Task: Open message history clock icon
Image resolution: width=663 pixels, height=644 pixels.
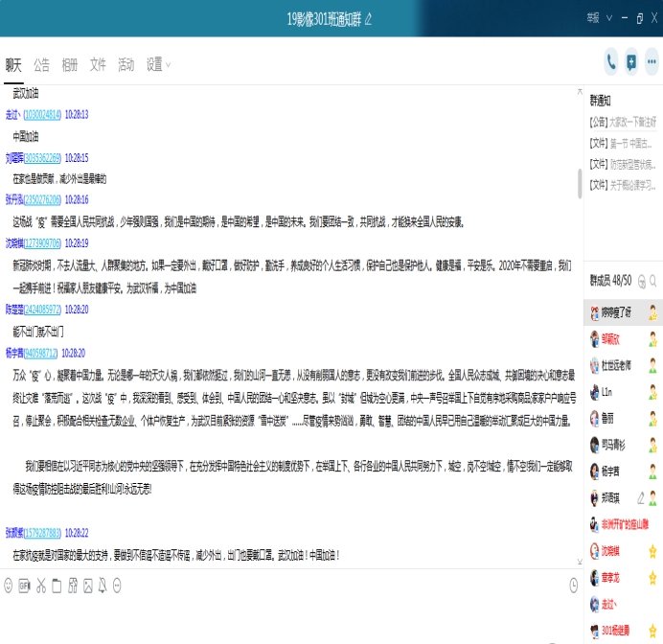Action: [x=573, y=585]
